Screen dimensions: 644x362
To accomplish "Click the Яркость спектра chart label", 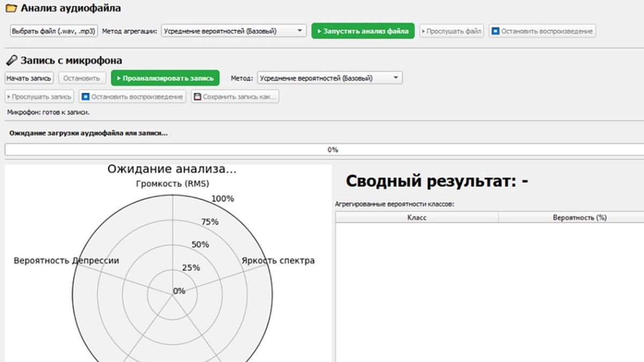I will (278, 261).
